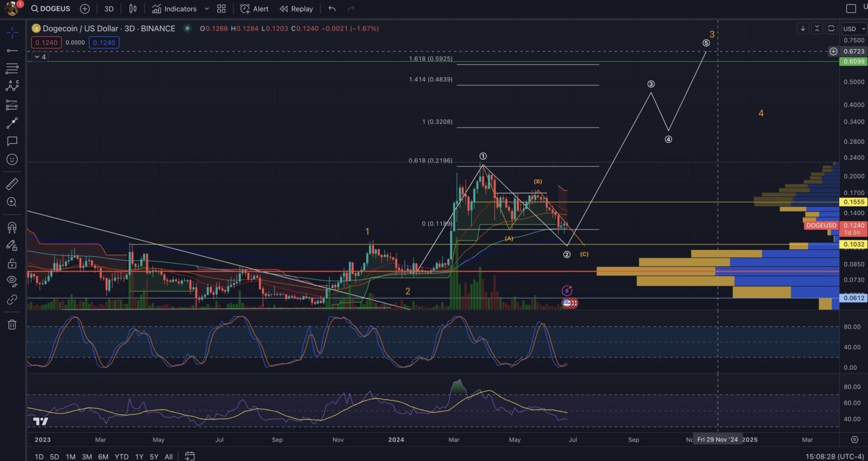868x461 pixels.
Task: Select the Zoom In tool
Action: click(x=12, y=202)
